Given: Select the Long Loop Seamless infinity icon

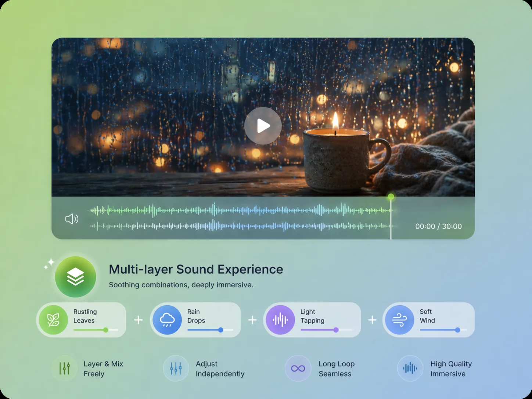Looking at the screenshot, I should coord(298,368).
